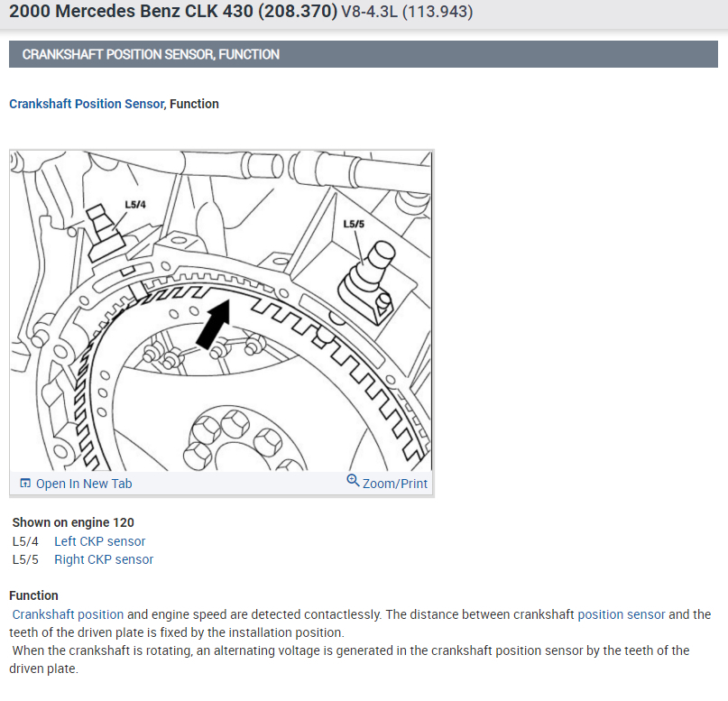This screenshot has height=701, width=728.
Task: Click the Zoom/Print link
Action: (x=395, y=484)
